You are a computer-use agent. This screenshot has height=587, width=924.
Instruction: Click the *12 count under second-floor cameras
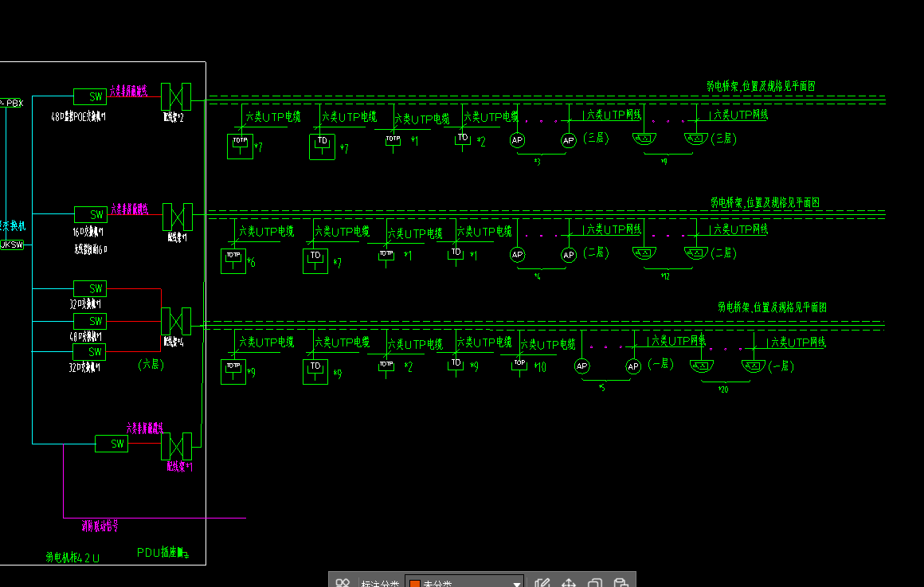tap(664, 276)
